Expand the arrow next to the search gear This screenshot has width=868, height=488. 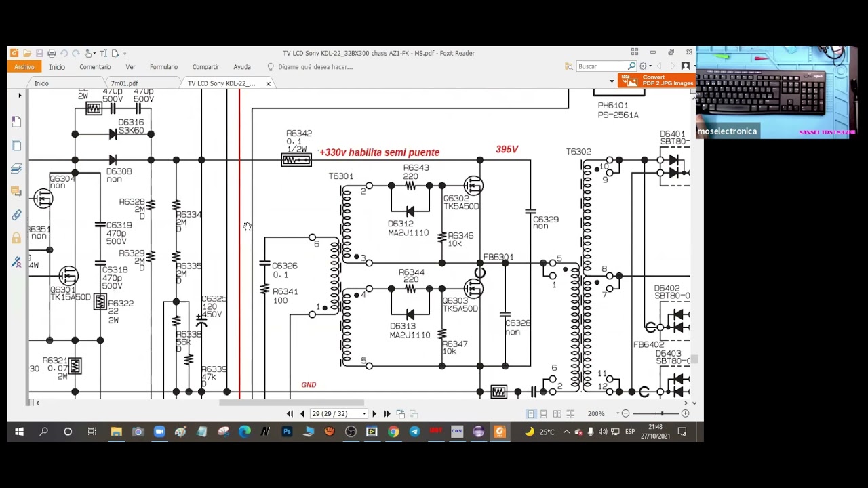(x=650, y=66)
